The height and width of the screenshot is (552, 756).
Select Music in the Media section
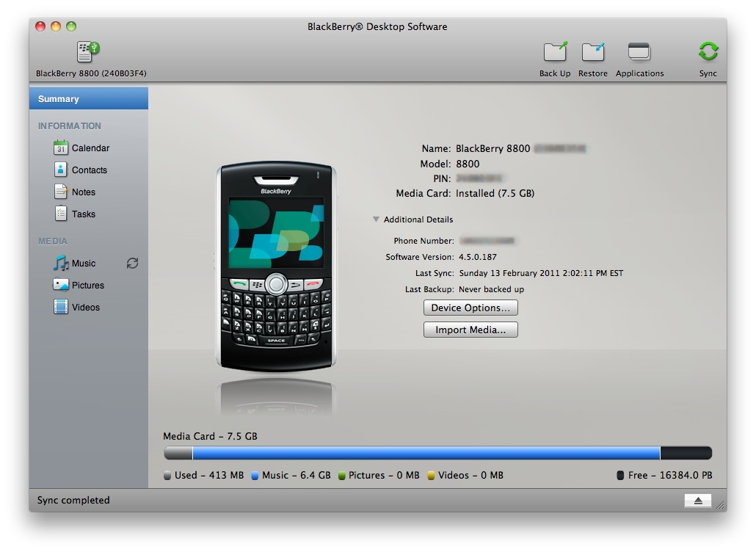pos(75,264)
